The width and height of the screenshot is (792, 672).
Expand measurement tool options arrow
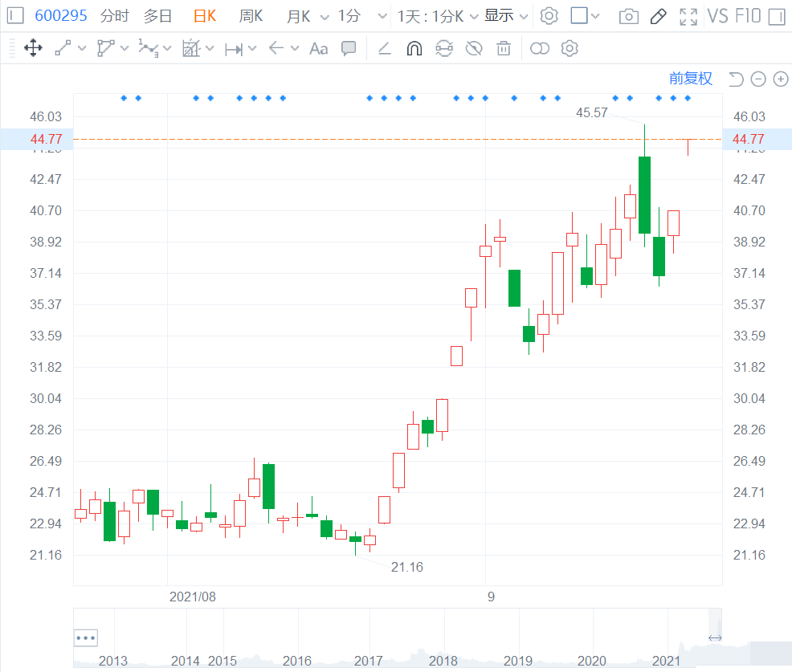tap(252, 48)
